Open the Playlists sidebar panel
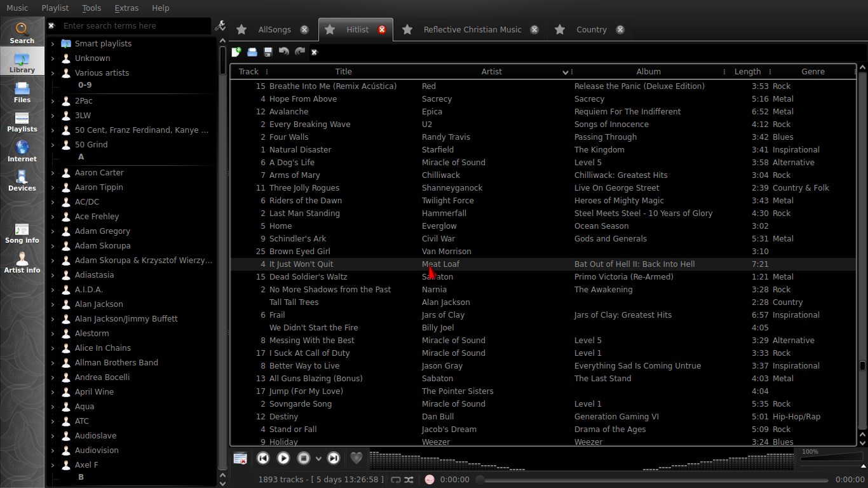 tap(22, 122)
